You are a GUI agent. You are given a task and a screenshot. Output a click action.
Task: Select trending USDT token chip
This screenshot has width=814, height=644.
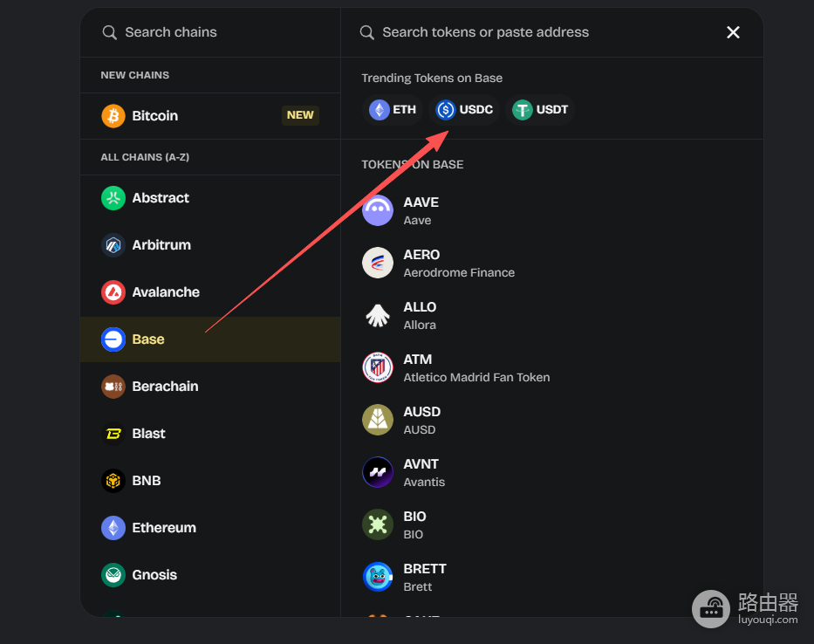point(540,110)
